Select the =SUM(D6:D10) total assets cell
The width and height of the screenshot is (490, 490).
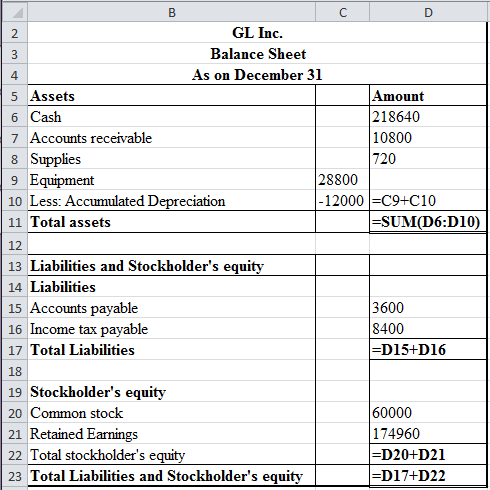428,222
